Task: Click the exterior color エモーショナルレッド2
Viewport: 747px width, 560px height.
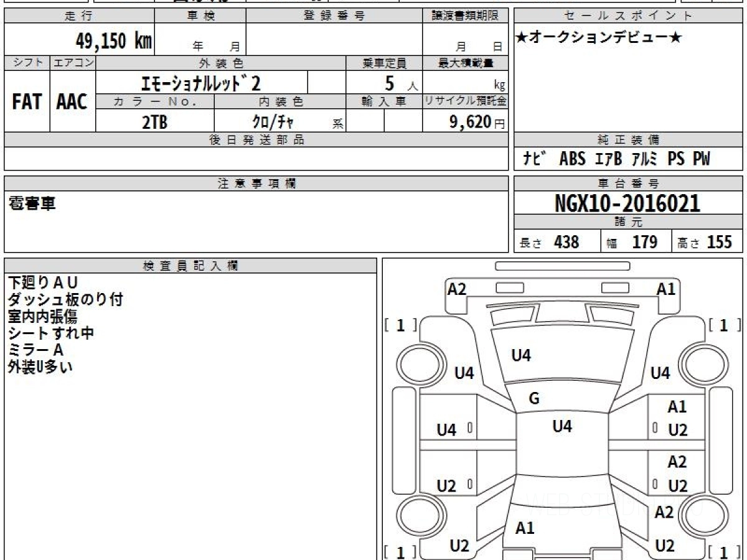Action: click(202, 83)
